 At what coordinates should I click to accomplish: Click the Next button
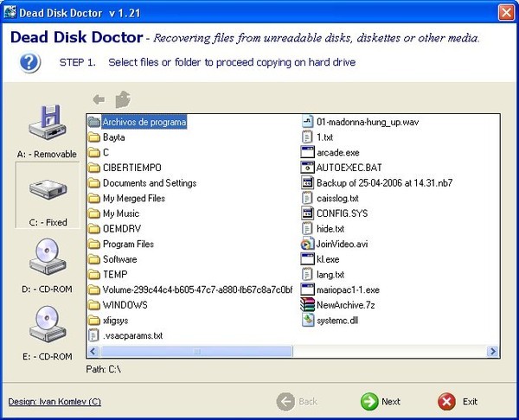381,402
